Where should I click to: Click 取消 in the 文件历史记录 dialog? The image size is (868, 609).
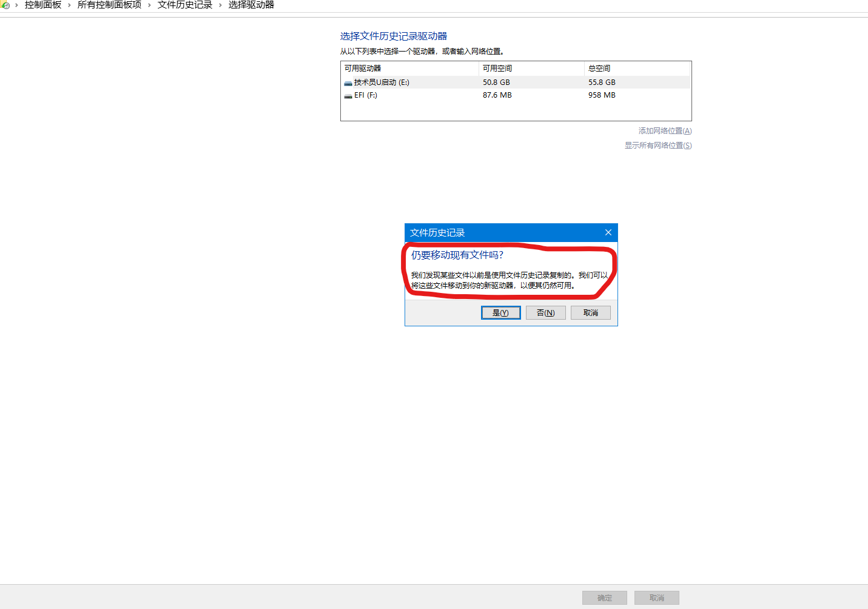[591, 312]
